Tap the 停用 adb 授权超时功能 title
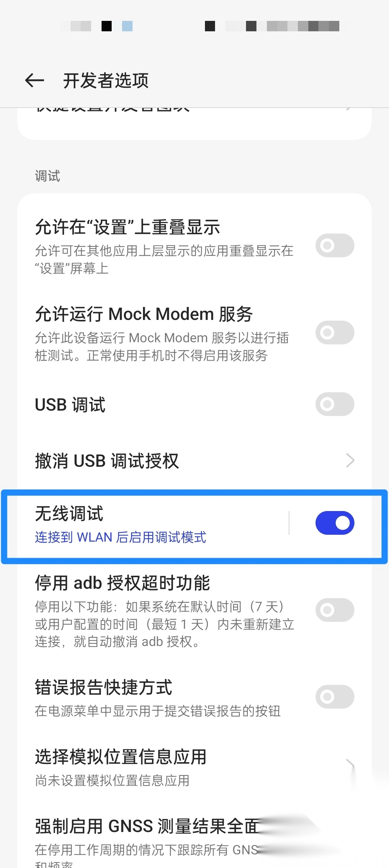Image resolution: width=389 pixels, height=868 pixels. point(122,583)
